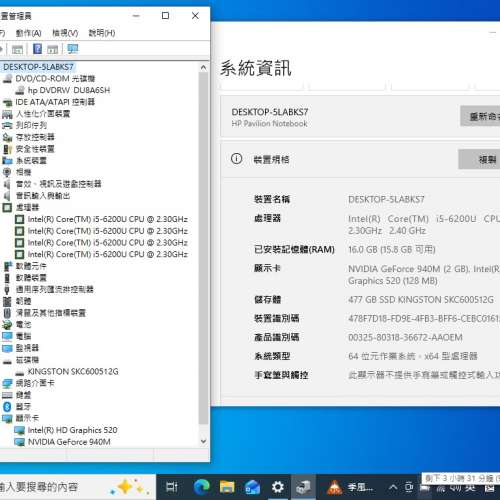The height and width of the screenshot is (500, 500).
Task: Click the rename PC button beside HP Pavilion
Action: coord(480,116)
